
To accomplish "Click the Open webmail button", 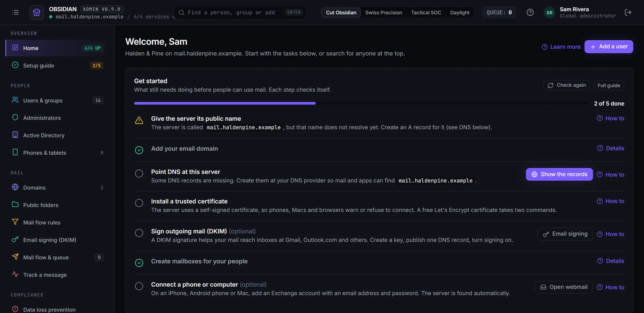I will tap(563, 287).
